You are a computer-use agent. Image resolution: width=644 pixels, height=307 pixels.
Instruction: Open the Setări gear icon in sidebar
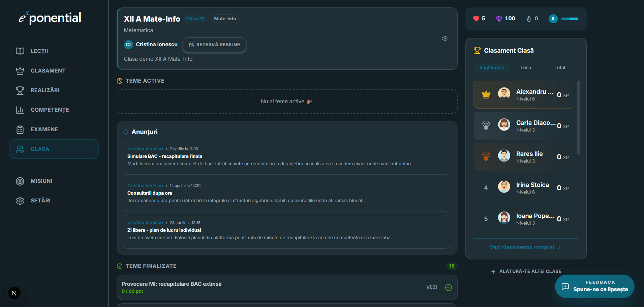(20, 201)
